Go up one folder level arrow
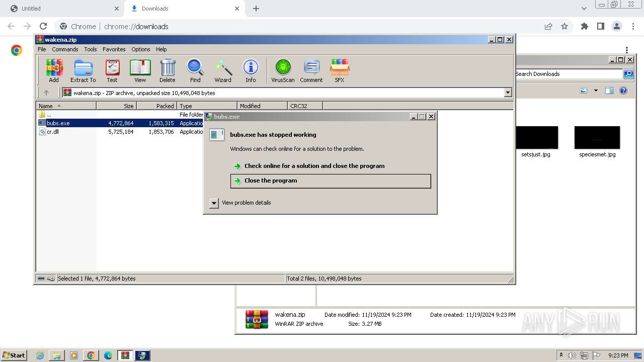The height and width of the screenshot is (362, 644). tap(46, 93)
